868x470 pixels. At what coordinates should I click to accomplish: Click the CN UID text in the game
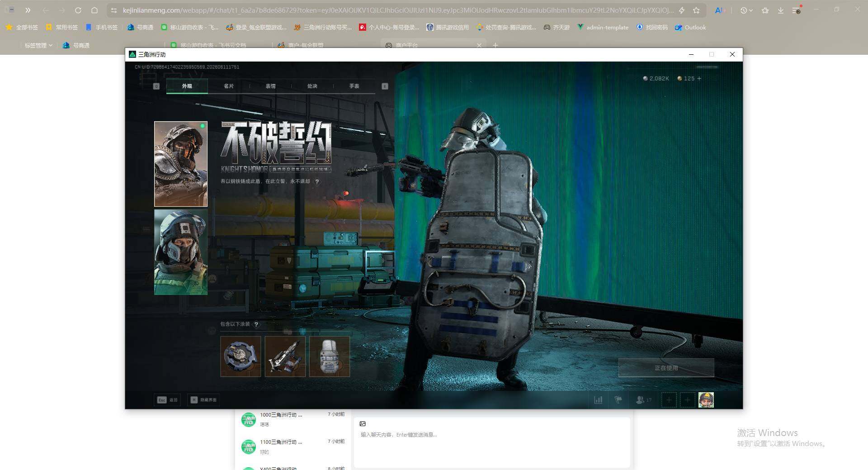tap(187, 67)
